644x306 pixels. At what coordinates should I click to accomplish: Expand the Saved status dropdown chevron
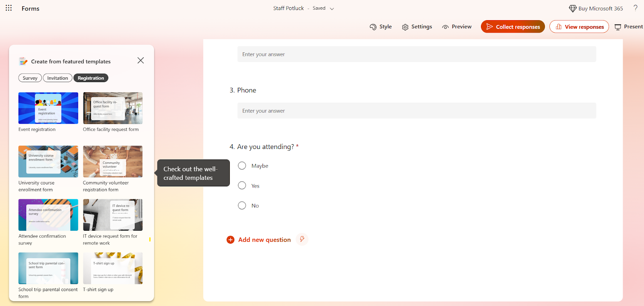pos(332,8)
